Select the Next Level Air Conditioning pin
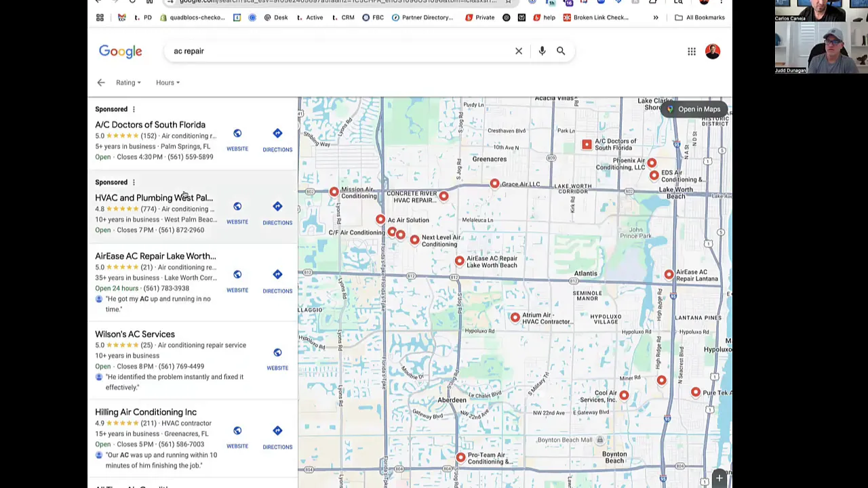This screenshot has height=488, width=868. (414, 240)
